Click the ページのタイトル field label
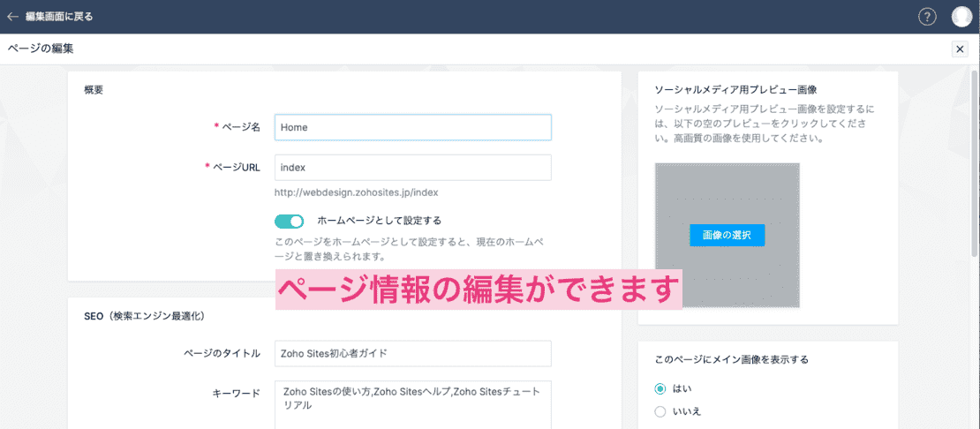This screenshot has width=980, height=429. click(222, 353)
